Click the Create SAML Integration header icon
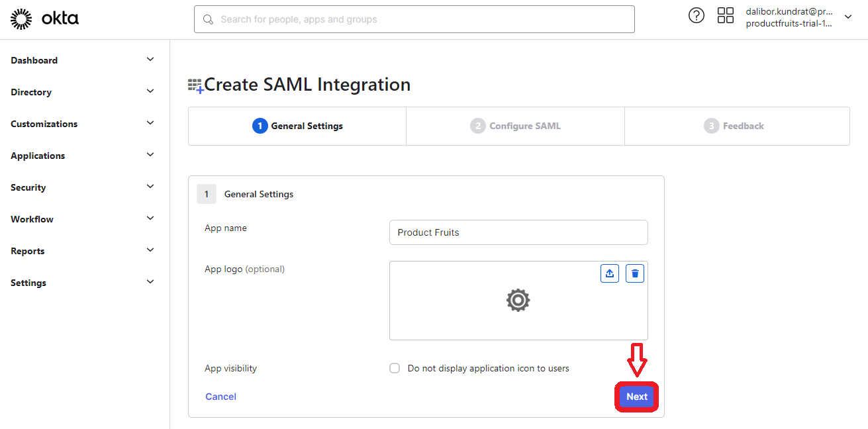Screen dimensions: 868x429 (x=195, y=84)
